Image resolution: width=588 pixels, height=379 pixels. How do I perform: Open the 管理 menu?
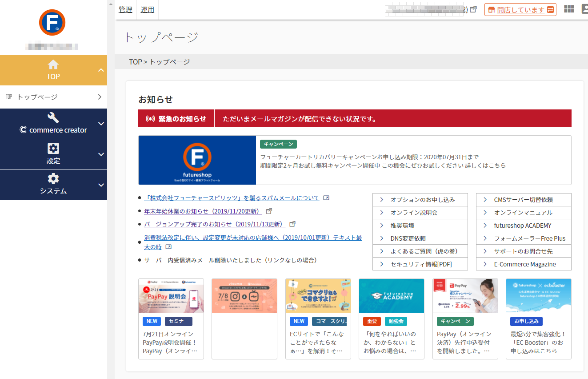125,9
